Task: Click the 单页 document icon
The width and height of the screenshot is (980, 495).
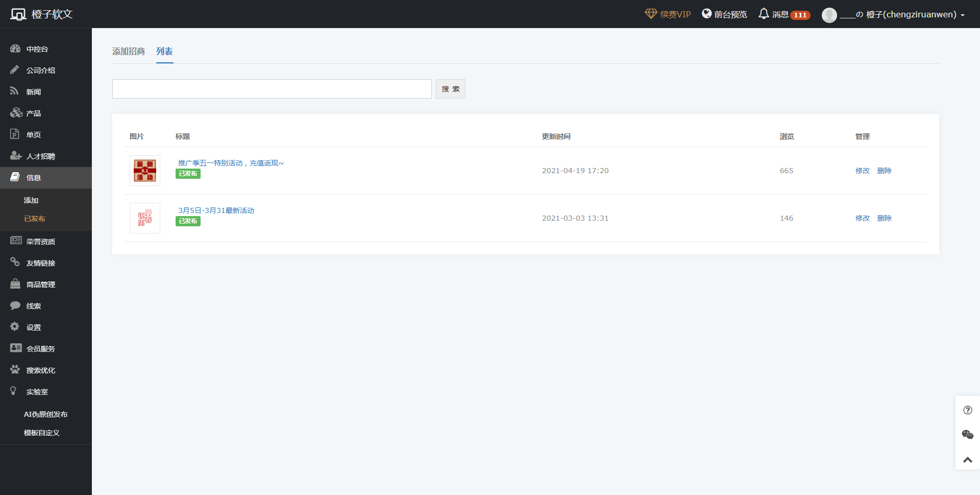Action: point(14,134)
